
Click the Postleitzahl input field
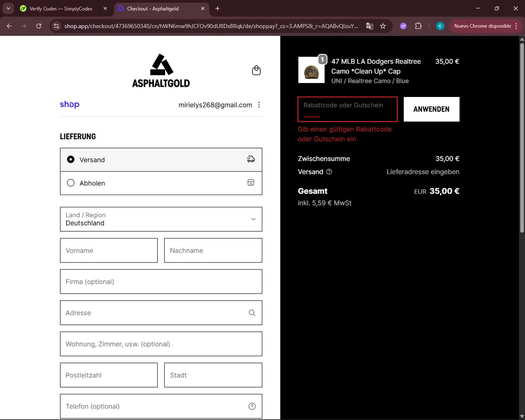109,375
